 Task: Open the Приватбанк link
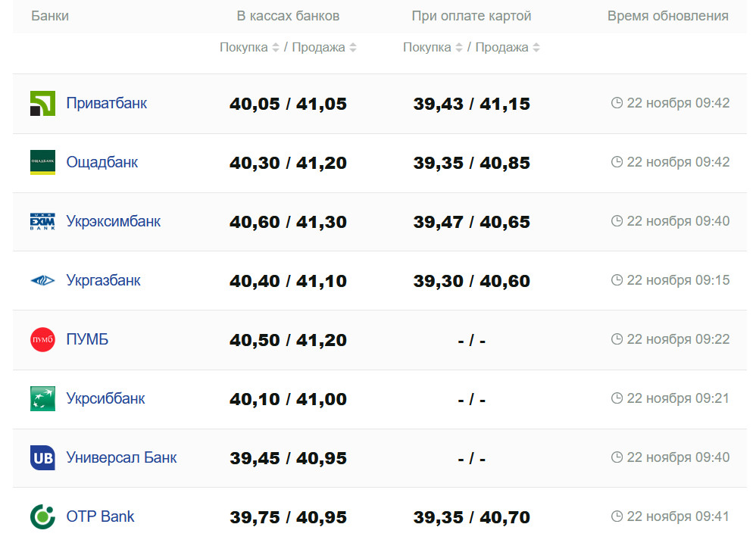(x=107, y=103)
